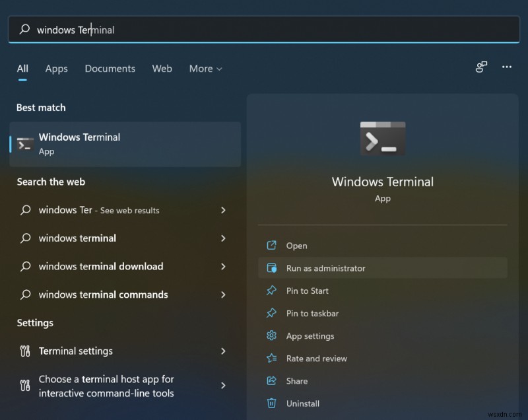Click the large Windows Terminal preview icon

coord(383,138)
